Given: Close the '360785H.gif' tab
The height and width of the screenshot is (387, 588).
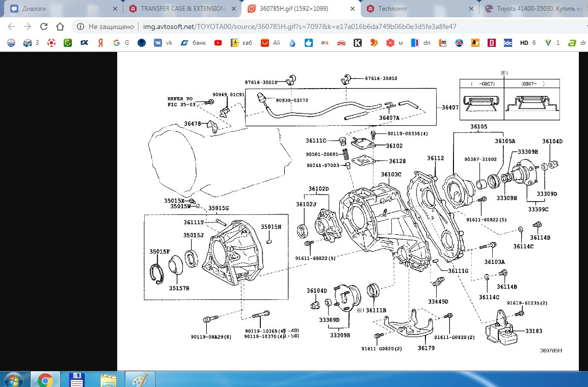Looking at the screenshot, I should click(x=353, y=9).
